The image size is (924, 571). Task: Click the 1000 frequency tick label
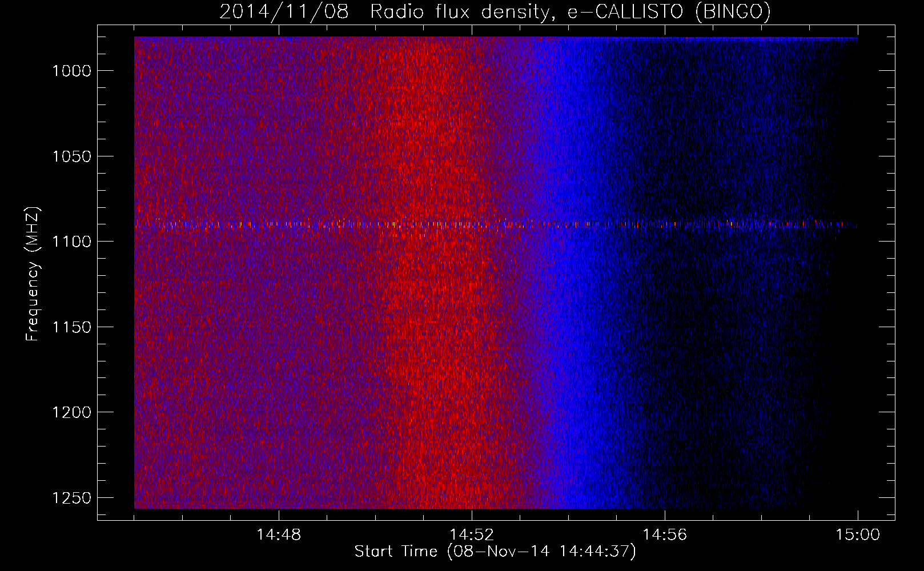click(72, 71)
